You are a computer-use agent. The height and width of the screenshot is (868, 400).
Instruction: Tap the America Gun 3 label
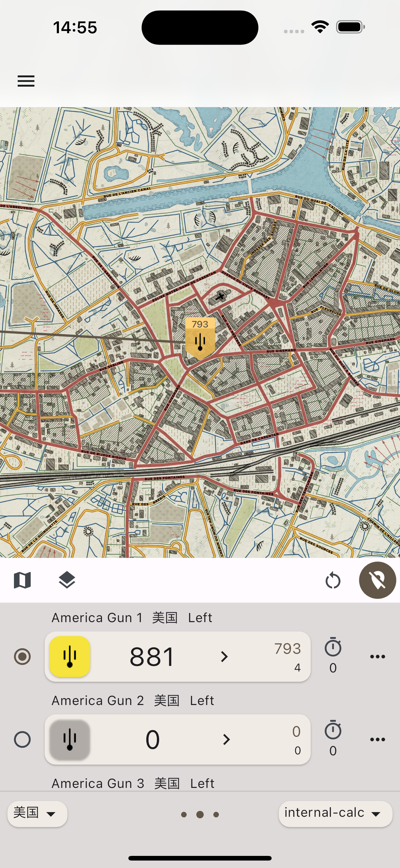pyautogui.click(x=98, y=784)
